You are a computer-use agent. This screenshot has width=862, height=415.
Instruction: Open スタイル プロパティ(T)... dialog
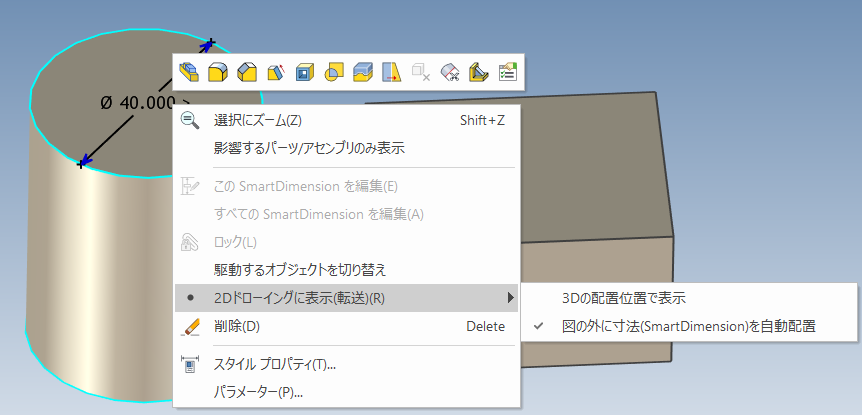coord(346,364)
